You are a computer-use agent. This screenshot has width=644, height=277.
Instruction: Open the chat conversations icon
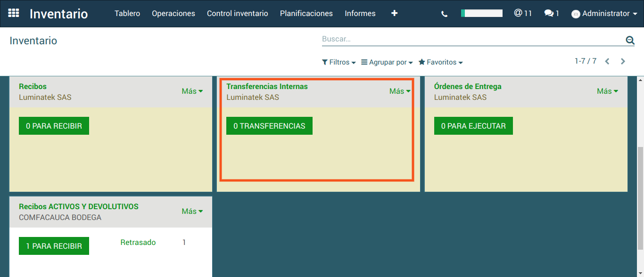[x=551, y=13]
